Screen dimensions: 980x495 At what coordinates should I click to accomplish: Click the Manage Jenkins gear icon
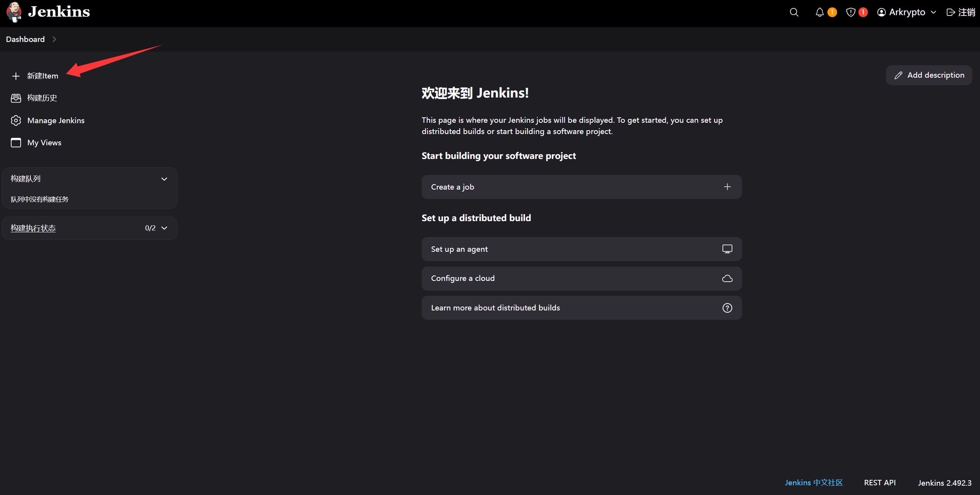coord(16,120)
